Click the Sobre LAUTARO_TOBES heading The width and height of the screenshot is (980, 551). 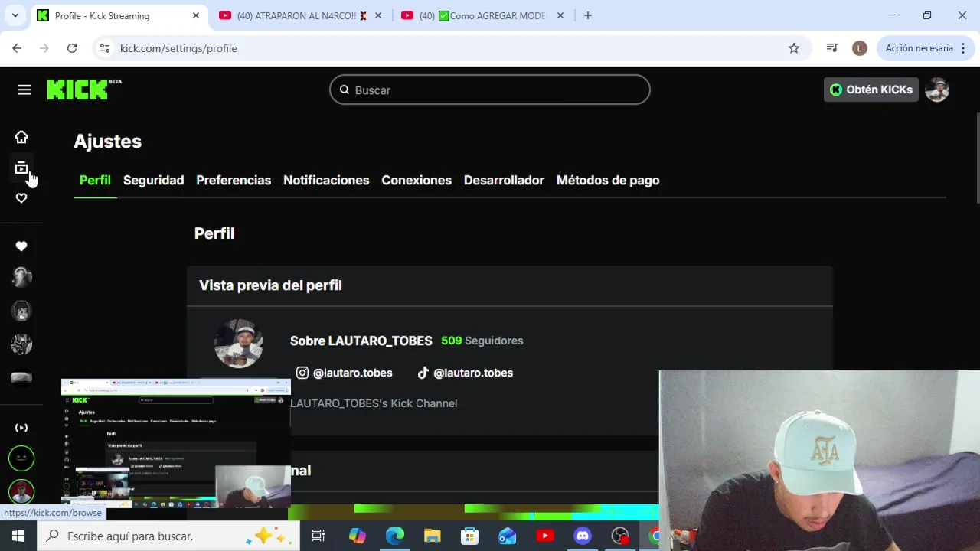pyautogui.click(x=361, y=341)
